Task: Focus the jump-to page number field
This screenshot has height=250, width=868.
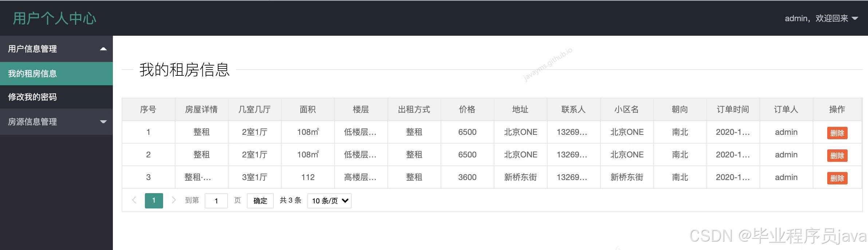Action: (x=216, y=201)
